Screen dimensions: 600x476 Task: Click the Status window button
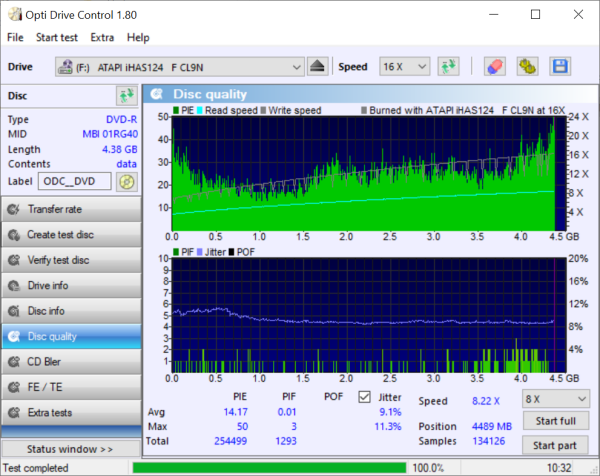72,450
